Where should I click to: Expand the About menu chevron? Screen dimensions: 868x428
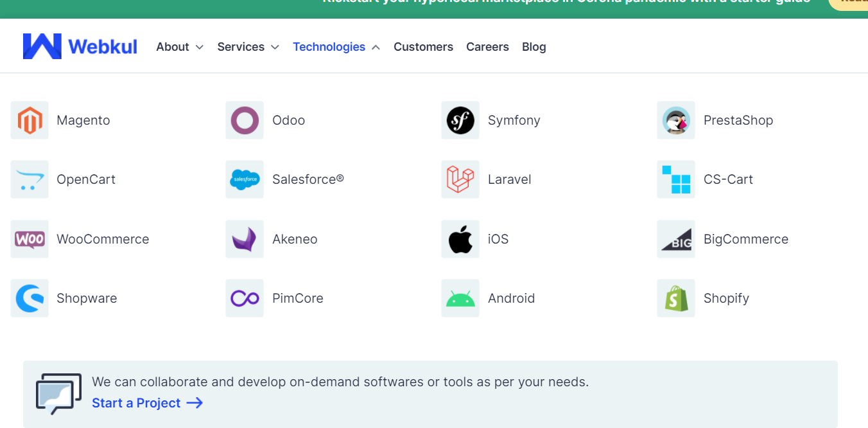coord(200,47)
